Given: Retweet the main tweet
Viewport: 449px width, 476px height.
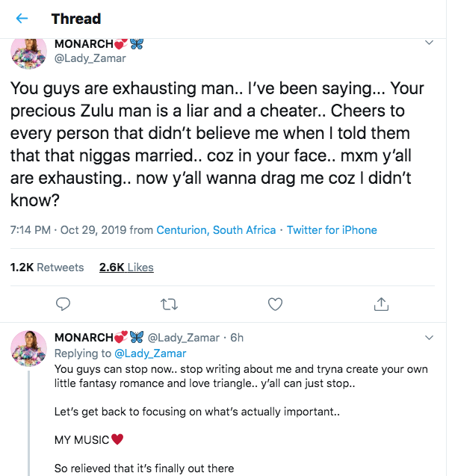Looking at the screenshot, I should 169,303.
